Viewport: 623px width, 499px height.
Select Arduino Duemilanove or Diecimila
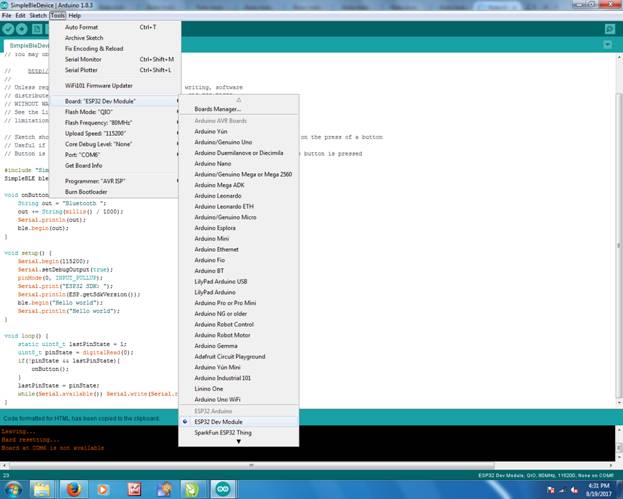(238, 153)
